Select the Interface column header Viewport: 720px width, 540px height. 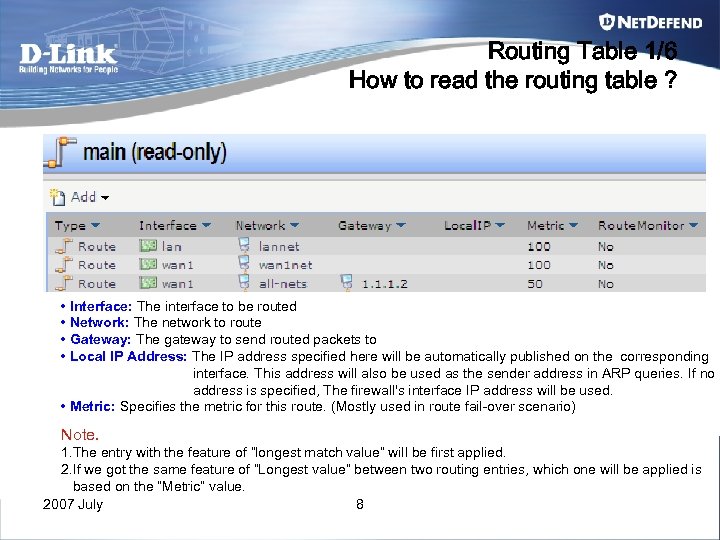[168, 225]
